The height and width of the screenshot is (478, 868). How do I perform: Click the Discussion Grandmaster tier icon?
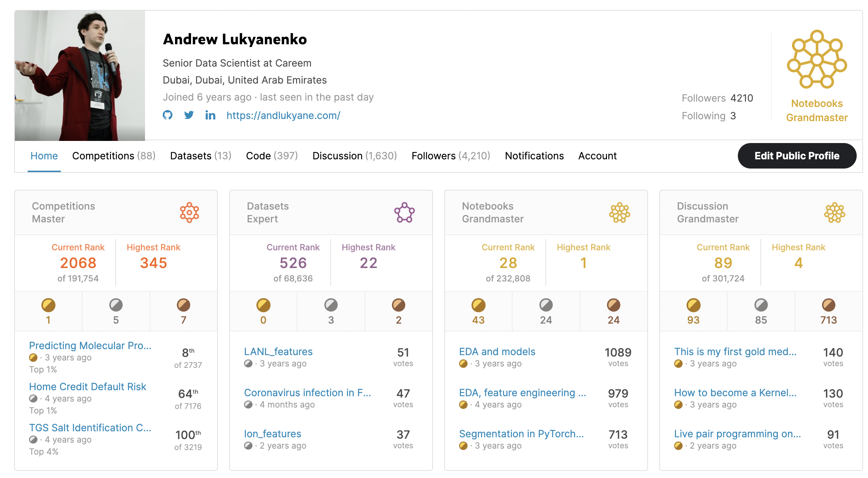[x=834, y=212]
